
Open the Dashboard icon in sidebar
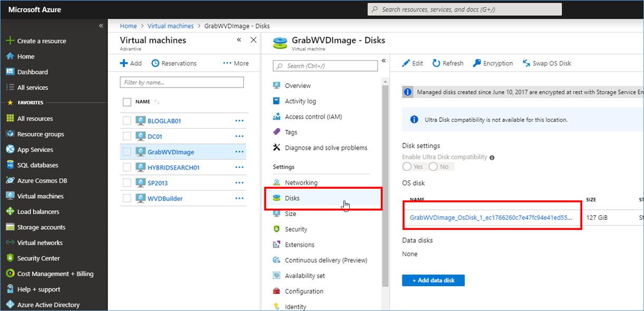[x=9, y=72]
